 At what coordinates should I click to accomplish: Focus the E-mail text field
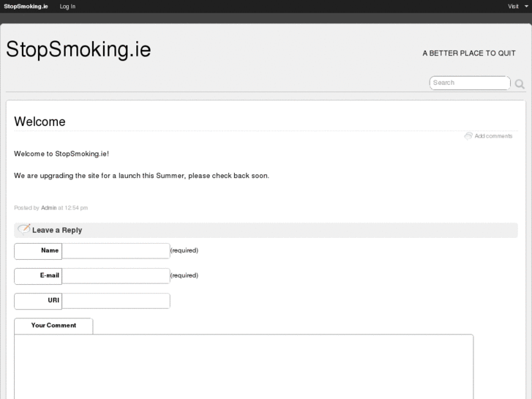point(116,275)
